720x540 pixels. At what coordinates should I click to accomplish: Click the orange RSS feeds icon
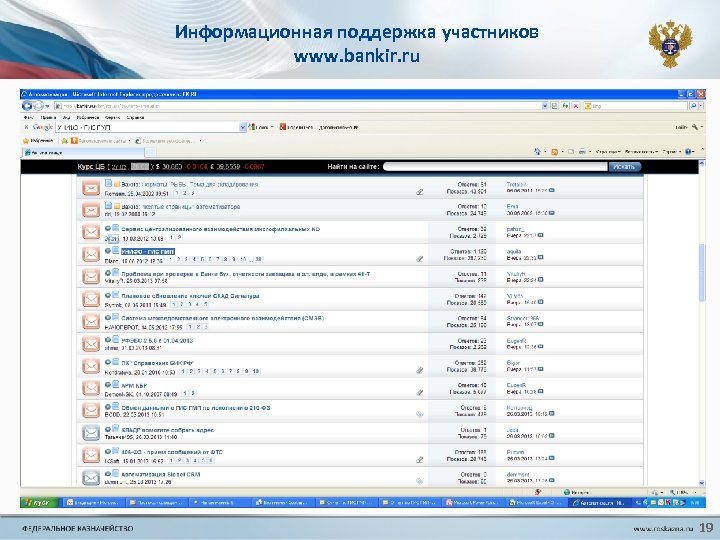[554, 152]
